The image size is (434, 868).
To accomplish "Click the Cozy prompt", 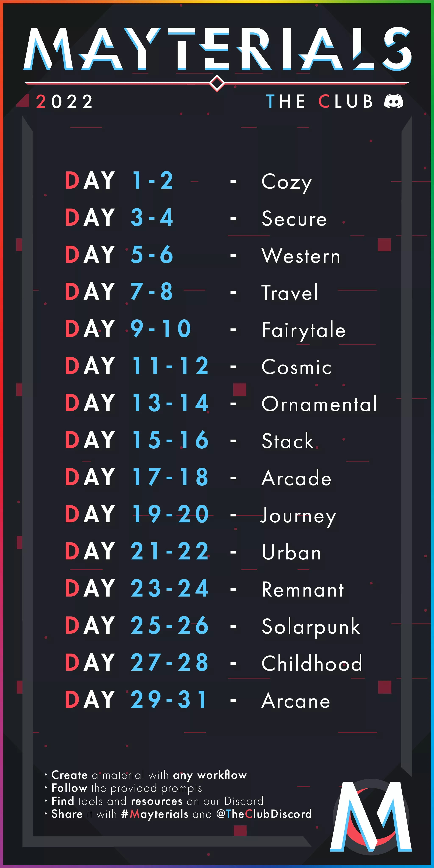I will 287,182.
